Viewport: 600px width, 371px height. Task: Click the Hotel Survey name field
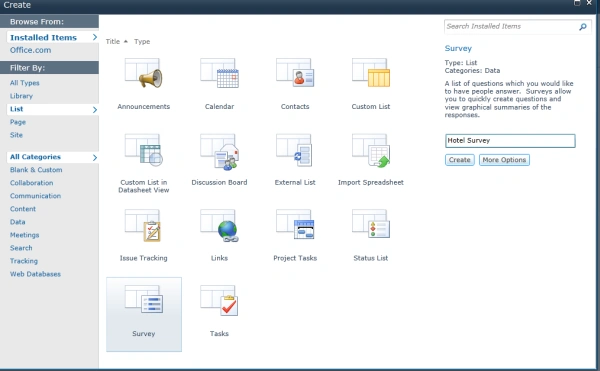point(510,141)
